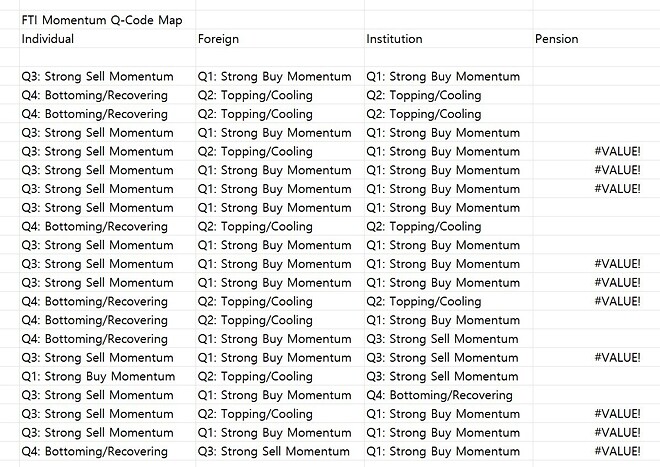The height and width of the screenshot is (467, 660).
Task: Select Foreign Q2: Topping/Cooling beside Individual Q1 row
Action: coord(255,376)
